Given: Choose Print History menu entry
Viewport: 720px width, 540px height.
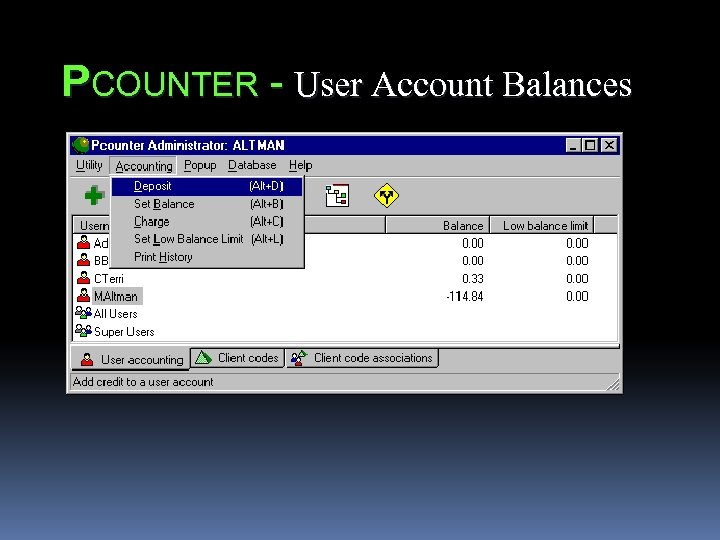Looking at the screenshot, I should click(x=207, y=257).
